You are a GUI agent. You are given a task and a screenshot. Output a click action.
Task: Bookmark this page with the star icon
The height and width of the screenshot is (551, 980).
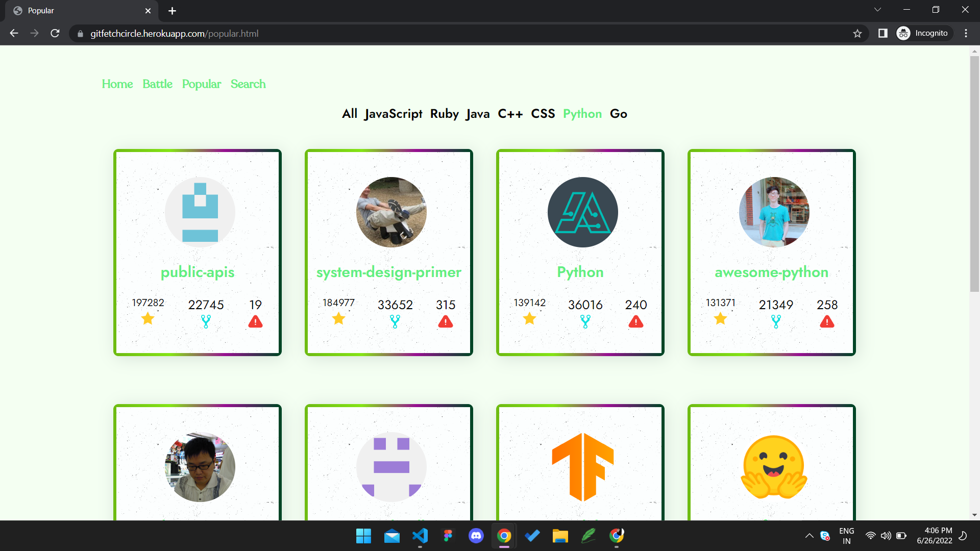(x=857, y=34)
